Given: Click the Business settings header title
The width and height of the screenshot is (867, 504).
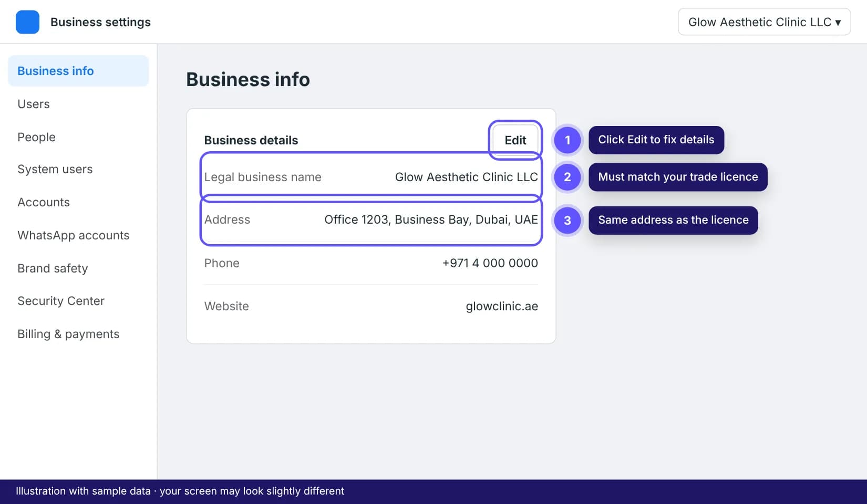Looking at the screenshot, I should click(x=100, y=22).
